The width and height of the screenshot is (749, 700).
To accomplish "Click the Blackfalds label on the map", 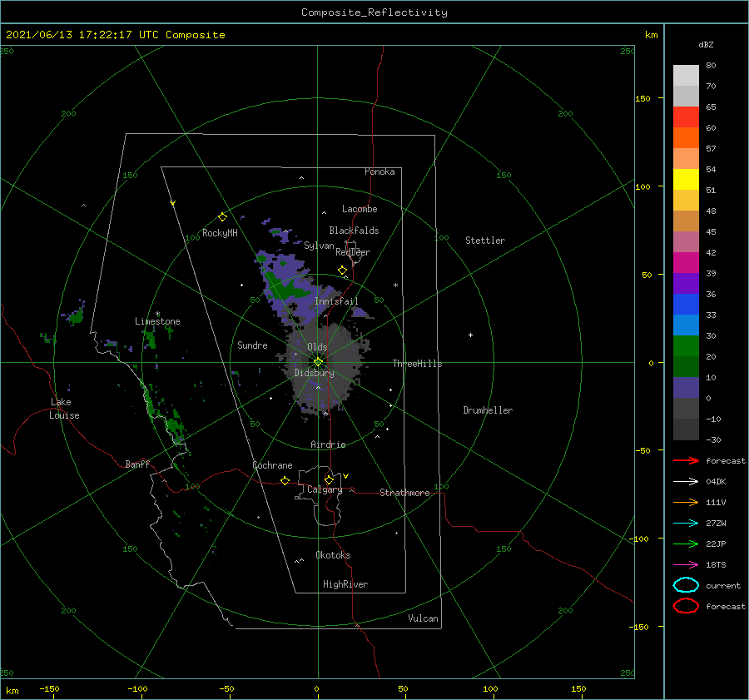I will tap(354, 231).
